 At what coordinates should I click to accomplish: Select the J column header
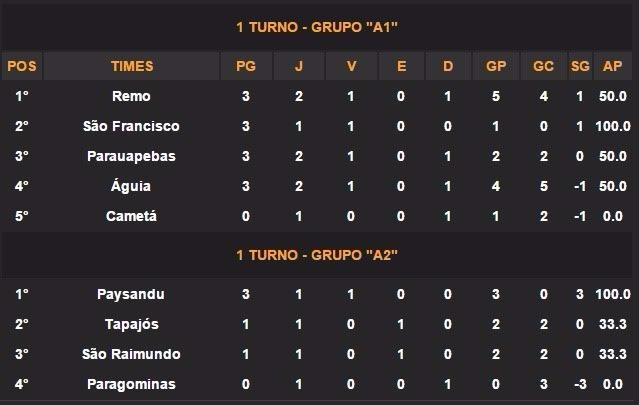[x=298, y=67]
